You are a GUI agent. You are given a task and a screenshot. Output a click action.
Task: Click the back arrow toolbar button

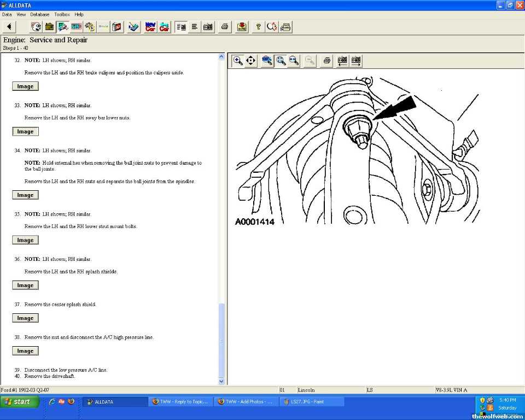point(9,27)
